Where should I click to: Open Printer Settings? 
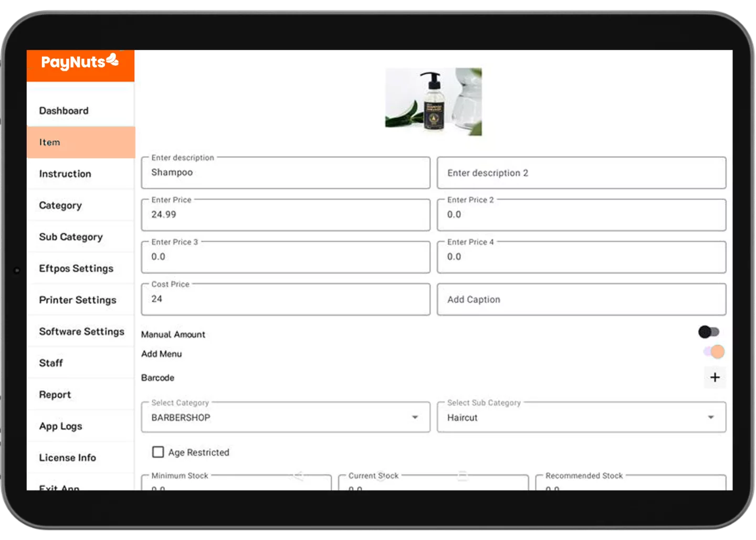pos(77,300)
